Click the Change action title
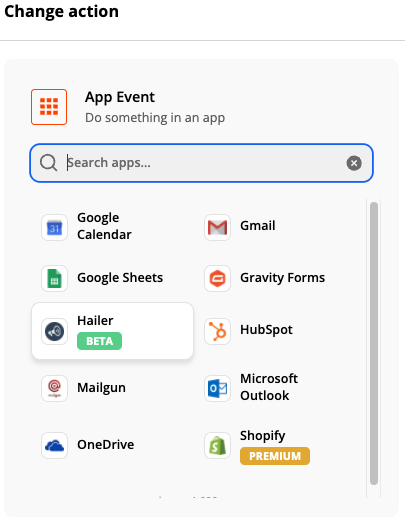This screenshot has height=526, width=405. (x=61, y=11)
